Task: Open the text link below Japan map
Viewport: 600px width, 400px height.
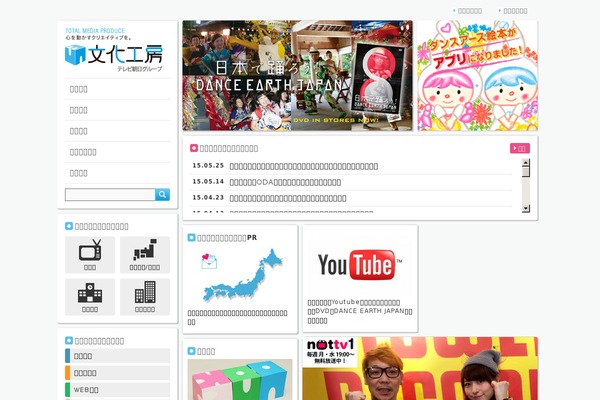Action: coord(238,317)
